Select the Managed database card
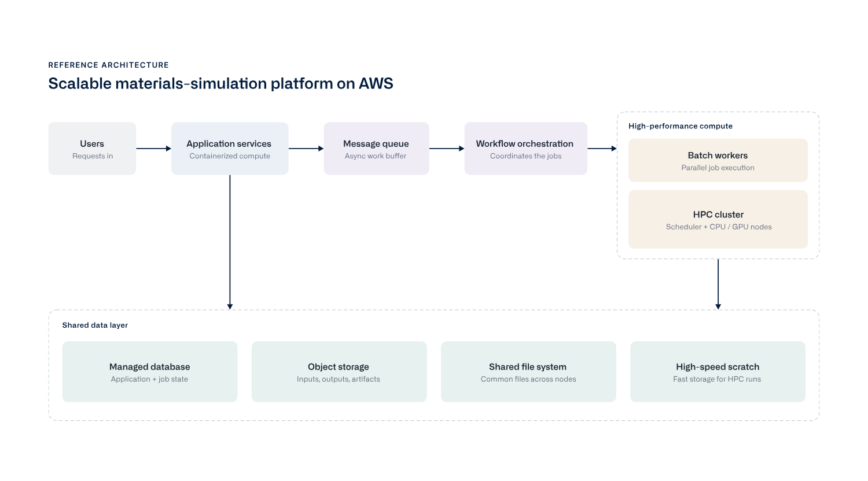 point(150,372)
